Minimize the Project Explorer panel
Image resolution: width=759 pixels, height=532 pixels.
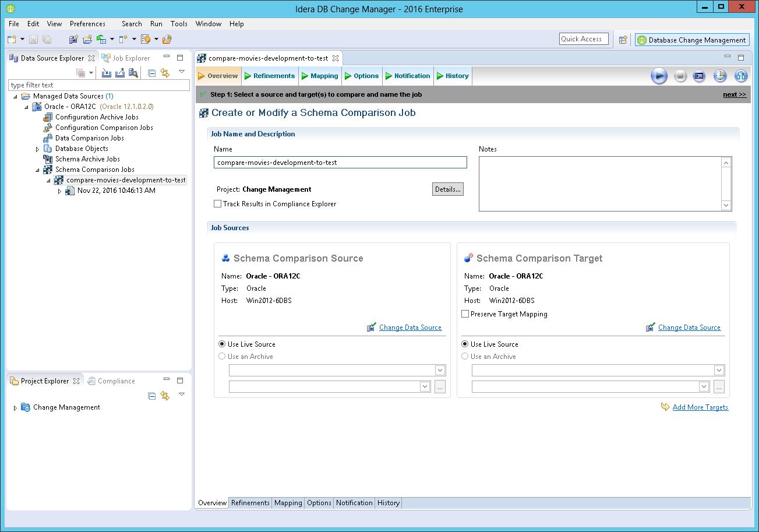point(167,380)
